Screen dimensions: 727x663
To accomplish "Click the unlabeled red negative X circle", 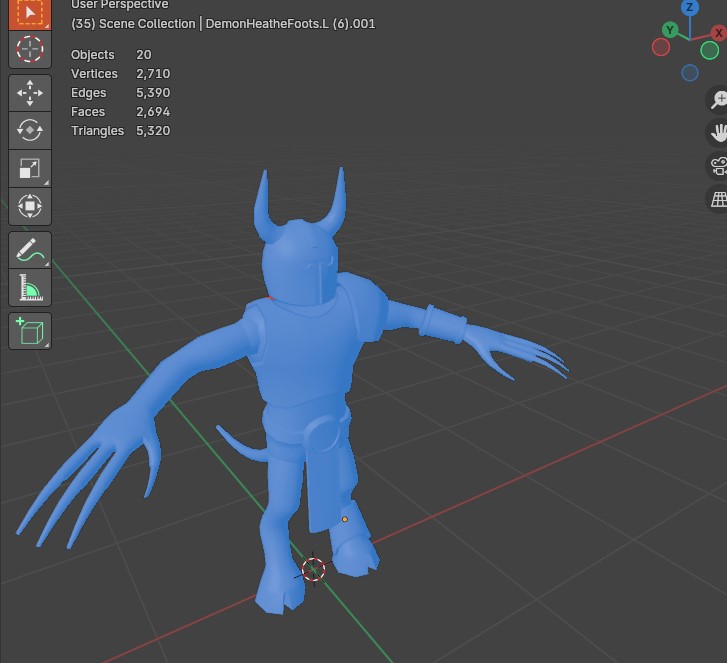I will [661, 47].
